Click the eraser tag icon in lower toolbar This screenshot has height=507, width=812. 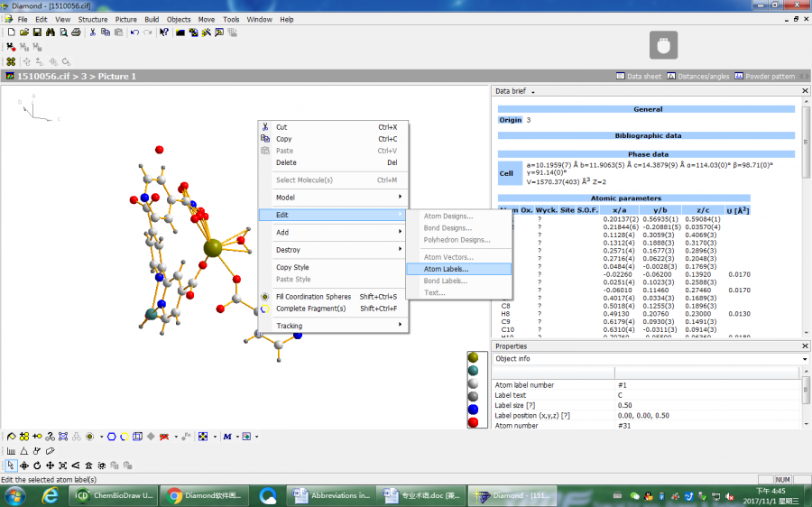click(50, 451)
